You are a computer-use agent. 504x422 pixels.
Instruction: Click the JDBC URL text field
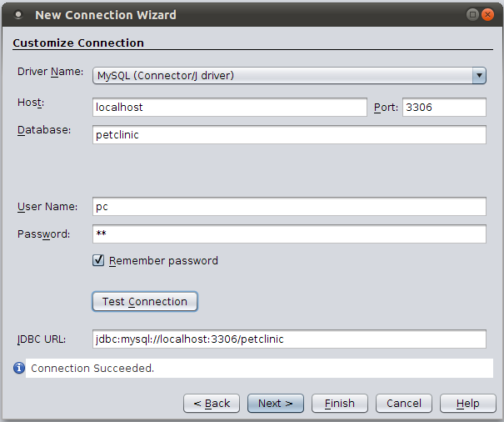[288, 339]
